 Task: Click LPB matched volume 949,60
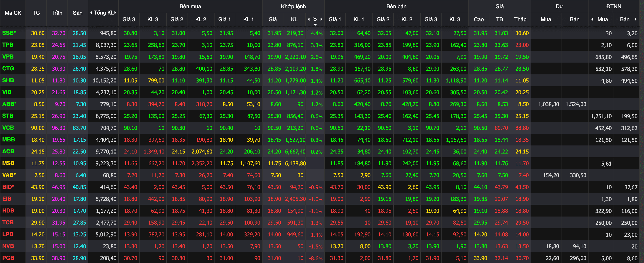pos(295,235)
